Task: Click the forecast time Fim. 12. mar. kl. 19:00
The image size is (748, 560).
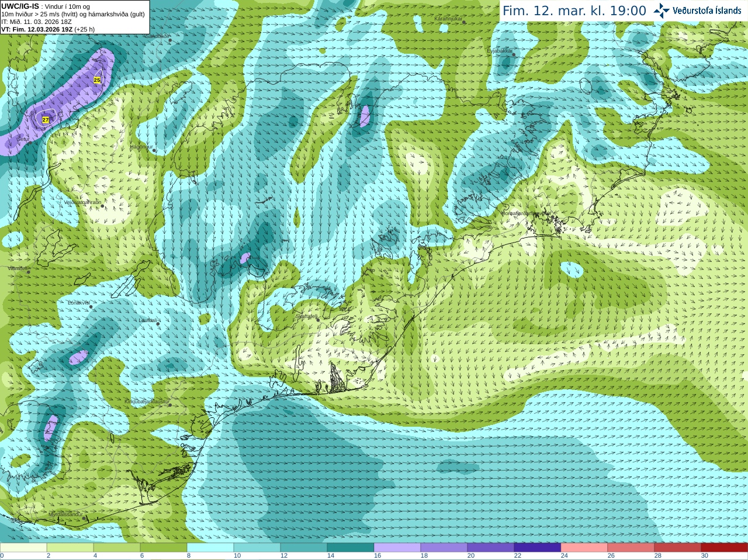Action: point(574,11)
